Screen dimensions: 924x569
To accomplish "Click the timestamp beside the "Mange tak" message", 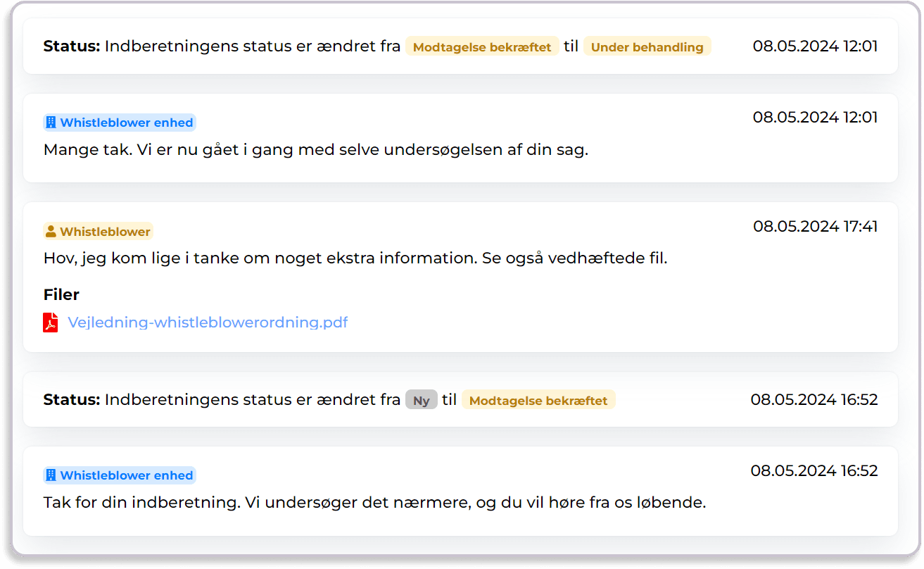I will [815, 117].
